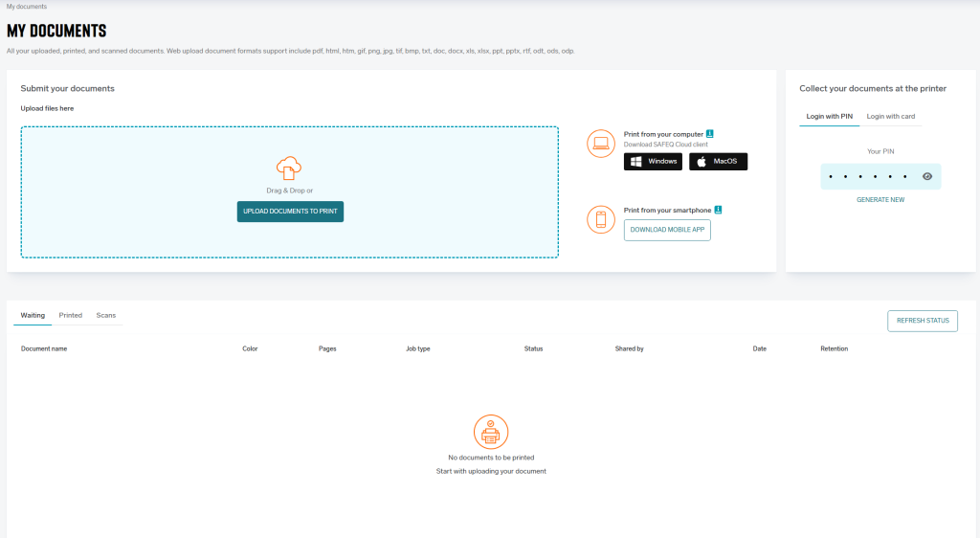Viewport: 980px width, 538px height.
Task: Click the cloud upload icon in drop zone
Action: tap(289, 168)
